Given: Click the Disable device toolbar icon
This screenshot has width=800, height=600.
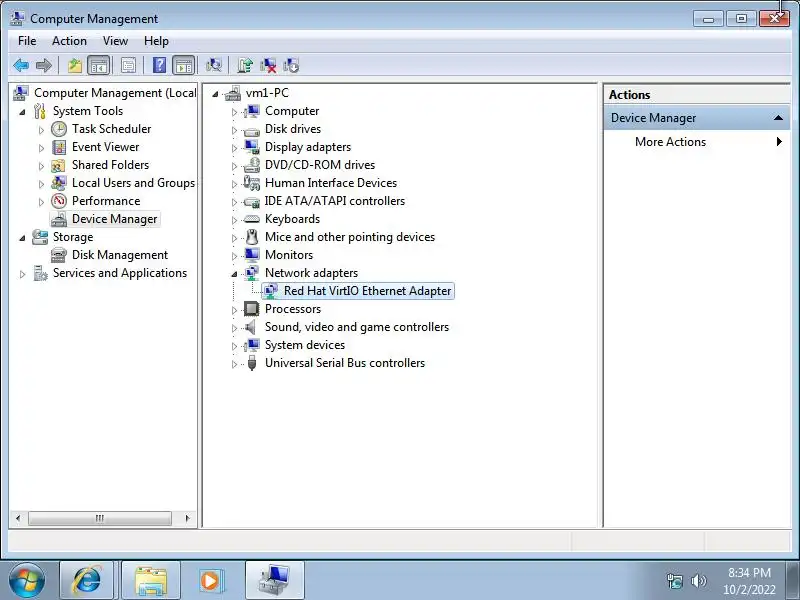Looking at the screenshot, I should point(291,65).
